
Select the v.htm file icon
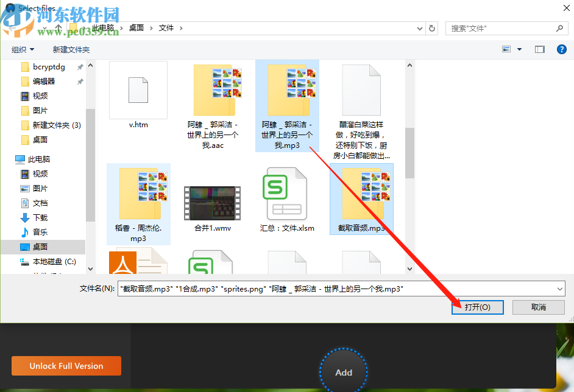[x=138, y=90]
